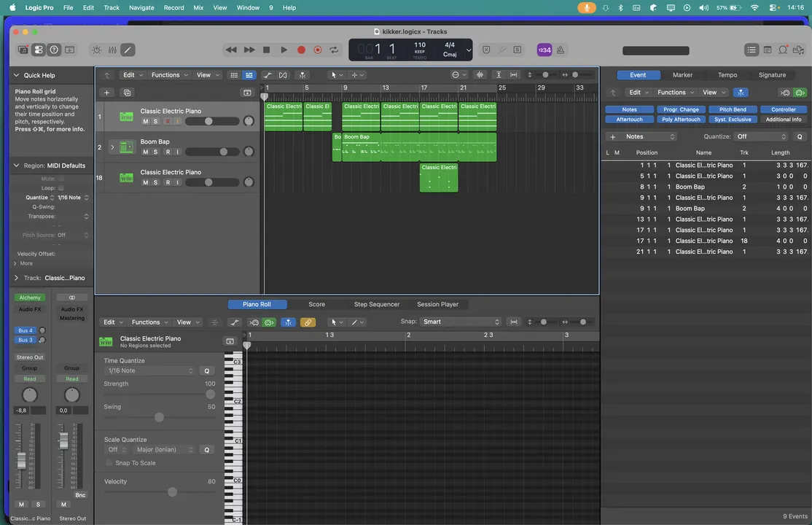
Task: Open the Time Quantize 1/16 Note dropdown
Action: 149,370
